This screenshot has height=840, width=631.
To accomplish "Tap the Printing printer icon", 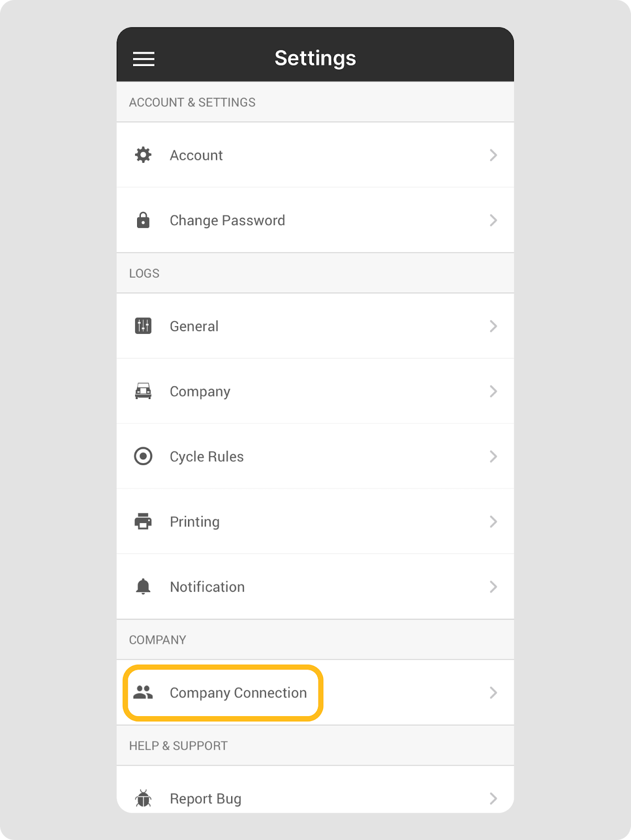I will click(x=143, y=521).
